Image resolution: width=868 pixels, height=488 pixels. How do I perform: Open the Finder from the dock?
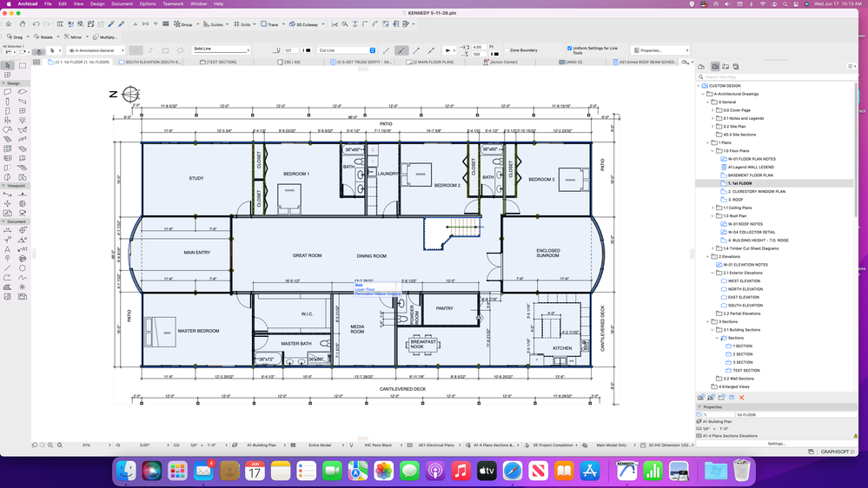click(x=126, y=471)
